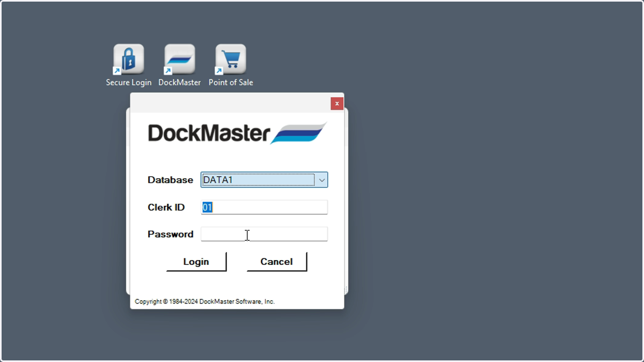
Task: Click into the Clerk ID field
Action: 264,207
